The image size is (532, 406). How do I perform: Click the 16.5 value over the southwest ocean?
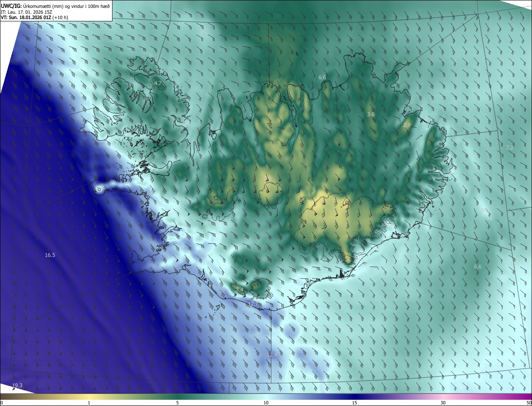click(50, 255)
